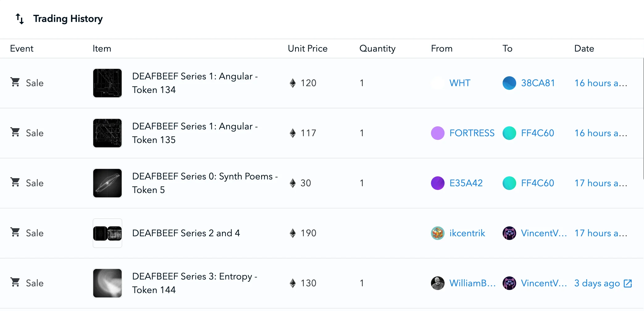
Task: Open DEAFBEEF Series 2 and 4 bundle thumbnail
Action: 107,233
